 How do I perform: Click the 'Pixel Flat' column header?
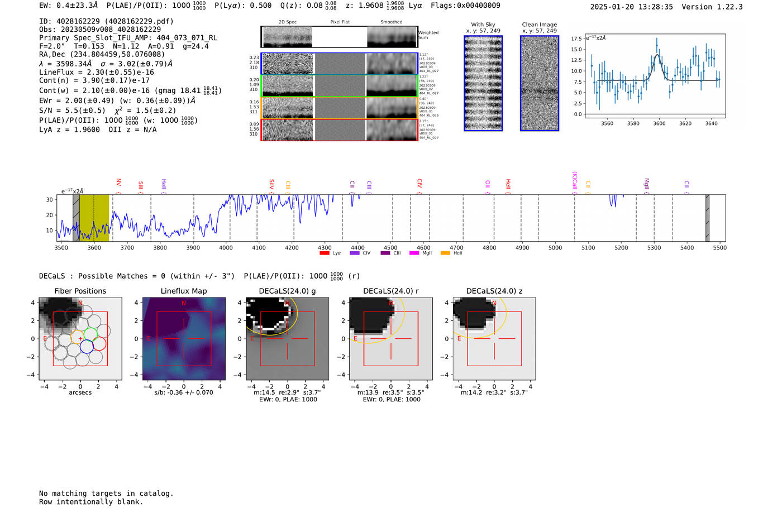[x=340, y=22]
